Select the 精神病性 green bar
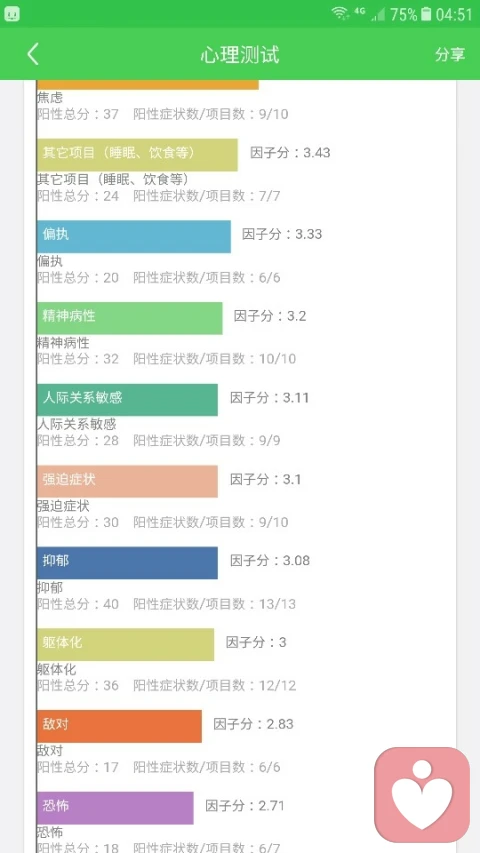The height and width of the screenshot is (853, 480). point(130,318)
